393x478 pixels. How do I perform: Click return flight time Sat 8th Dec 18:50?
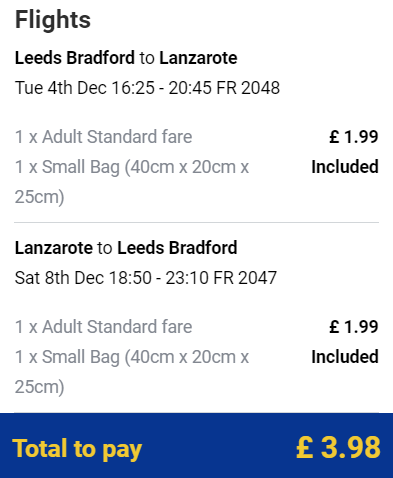pyautogui.click(x=83, y=278)
